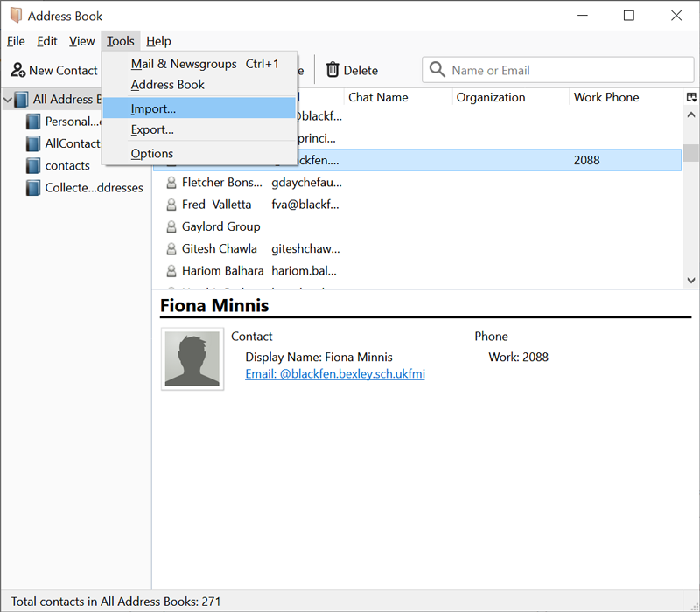Select Export... in the Tools menu
Image resolution: width=700 pixels, height=612 pixels.
(199, 129)
